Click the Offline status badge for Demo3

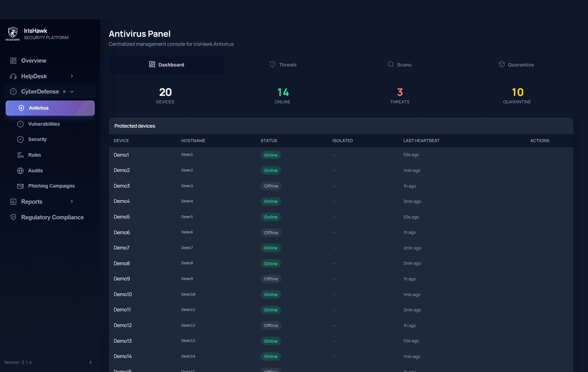271,186
